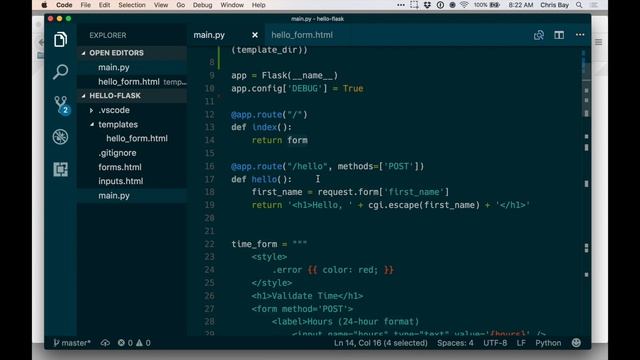
Task: Change line ending via LF
Action: click(x=521, y=343)
